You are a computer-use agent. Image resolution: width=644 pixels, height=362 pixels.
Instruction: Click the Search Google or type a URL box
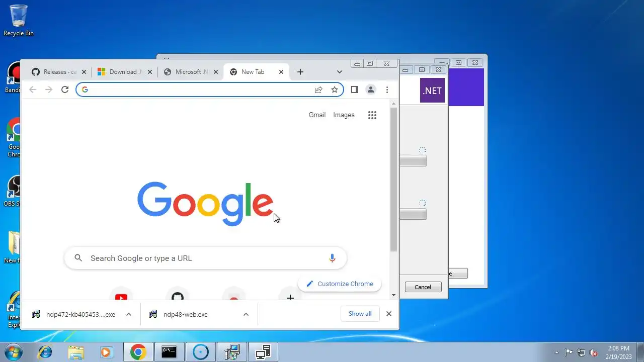click(x=205, y=258)
